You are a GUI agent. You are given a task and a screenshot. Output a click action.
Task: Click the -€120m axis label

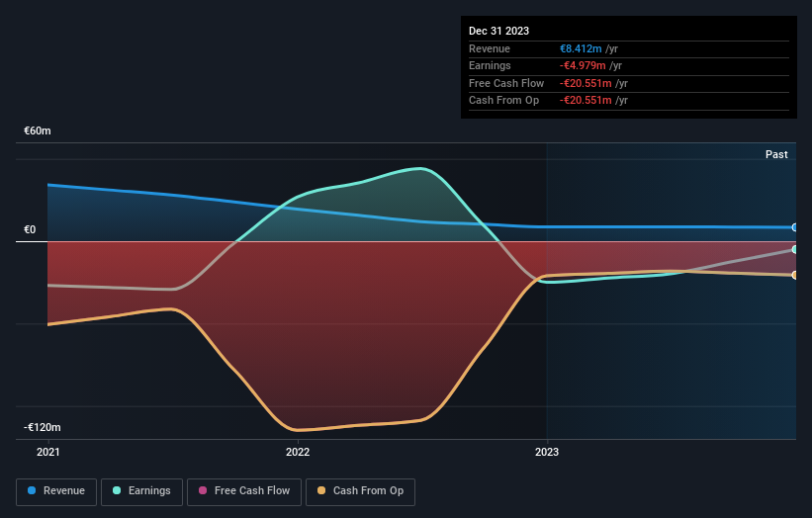[42, 427]
